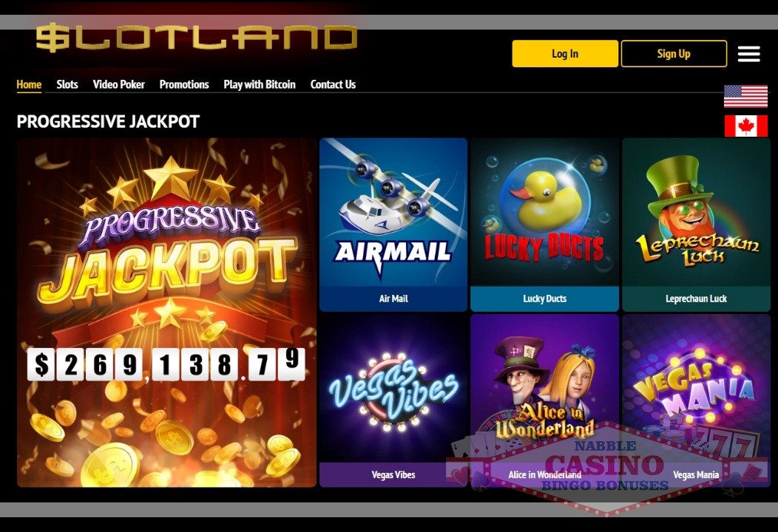
Task: Select the United States flag icon
Action: click(x=745, y=96)
